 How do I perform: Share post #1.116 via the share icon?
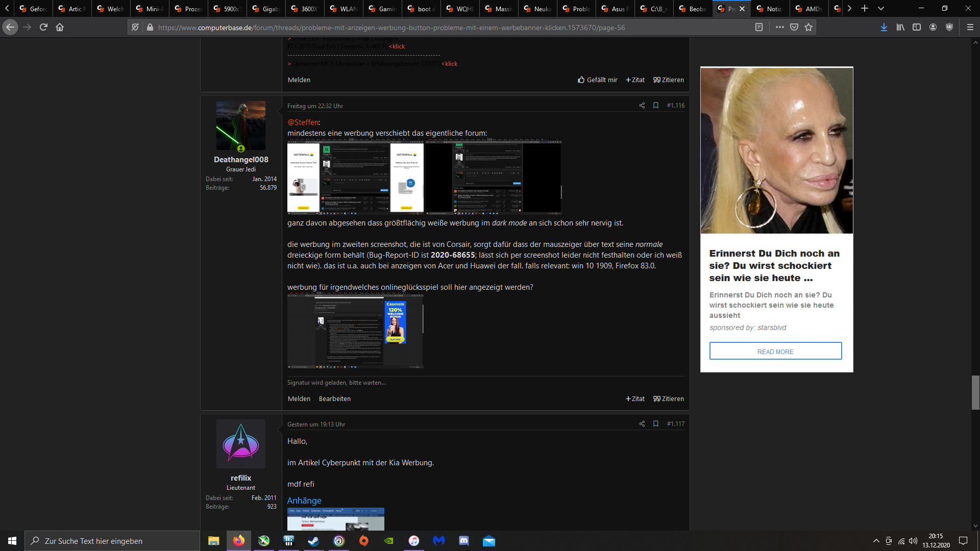(642, 106)
